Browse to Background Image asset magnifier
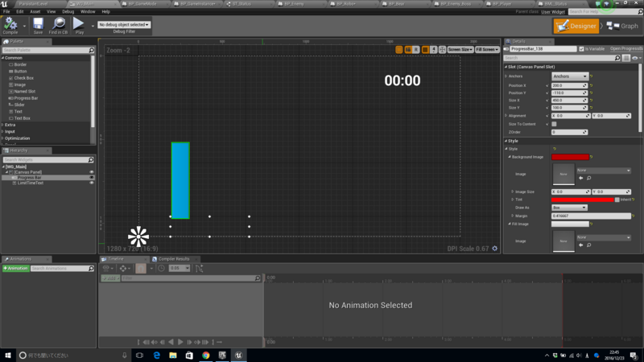This screenshot has width=644, height=362. (x=589, y=178)
